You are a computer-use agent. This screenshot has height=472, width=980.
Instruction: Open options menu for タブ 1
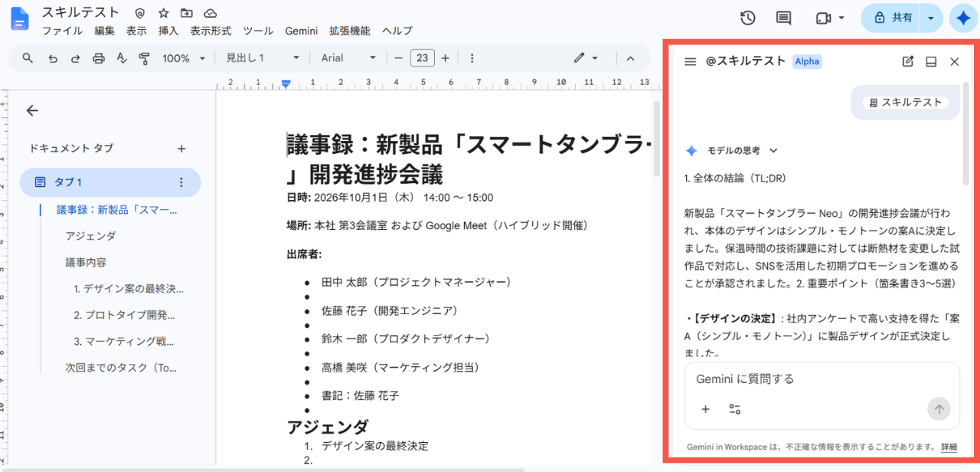click(x=181, y=182)
